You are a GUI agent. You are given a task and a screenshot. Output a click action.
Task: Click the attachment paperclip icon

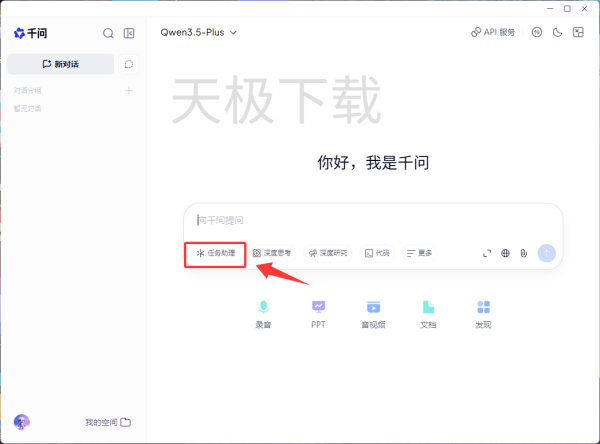tap(523, 253)
